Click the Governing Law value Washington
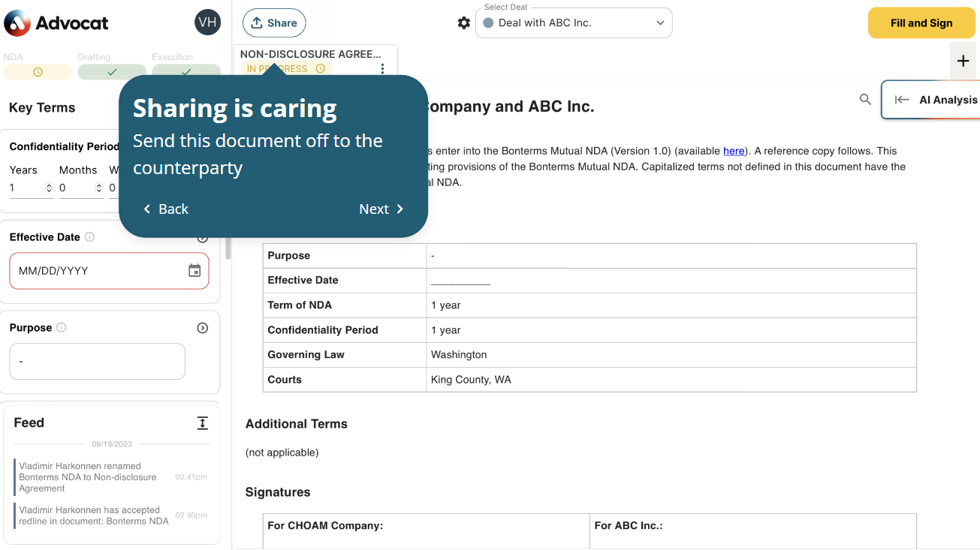The height and width of the screenshot is (550, 980). [459, 354]
